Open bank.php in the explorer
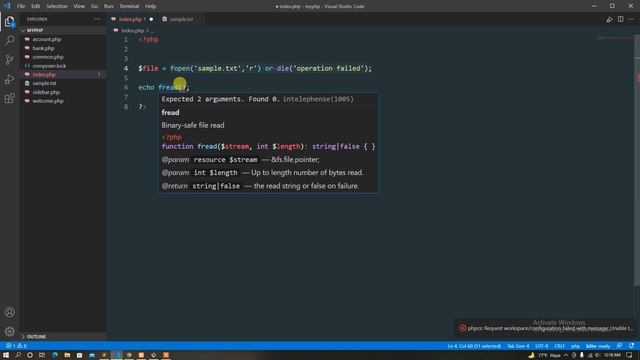640x360 pixels. [43, 48]
